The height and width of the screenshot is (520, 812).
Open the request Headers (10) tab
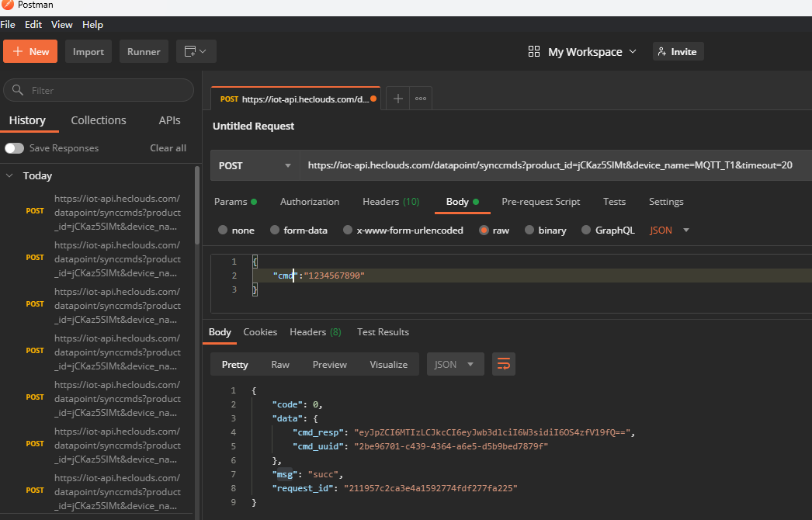(391, 202)
